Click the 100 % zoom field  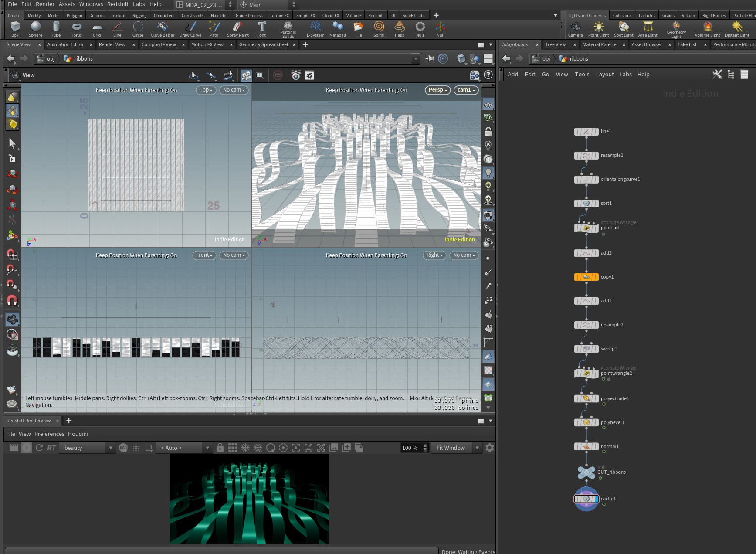pos(411,448)
